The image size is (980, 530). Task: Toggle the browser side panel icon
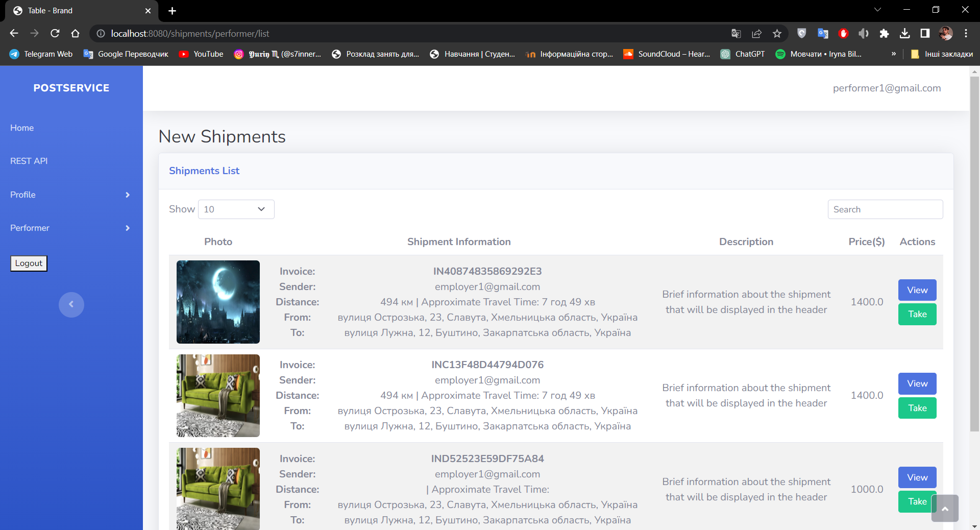[925, 33]
